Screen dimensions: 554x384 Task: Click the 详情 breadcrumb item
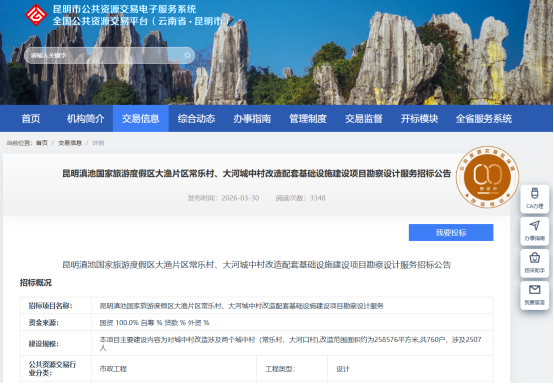98,143
